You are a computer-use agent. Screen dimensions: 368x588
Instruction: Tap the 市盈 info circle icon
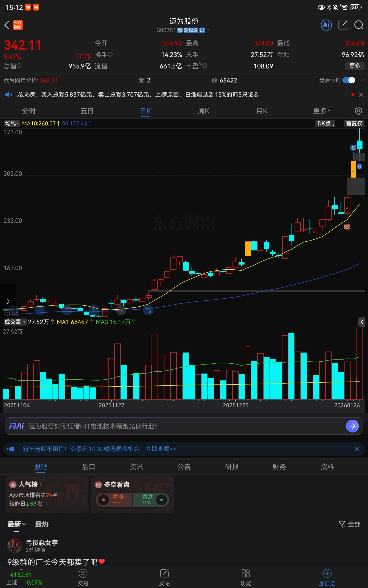click(x=205, y=66)
